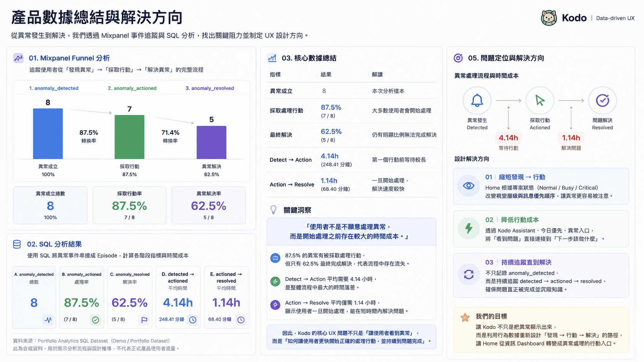This screenshot has height=362, width=644.
Task: Click the flag icon in anomaly_resolved card
Action: pyautogui.click(x=144, y=320)
